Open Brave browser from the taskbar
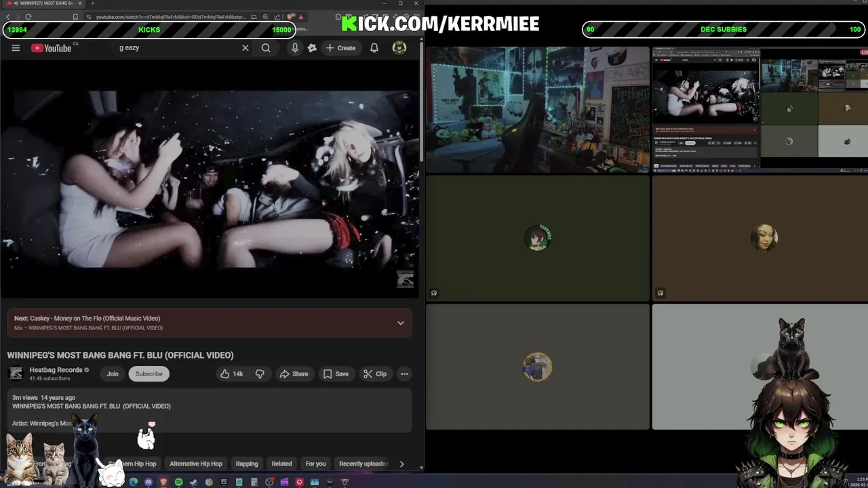868x488 pixels. (163, 482)
